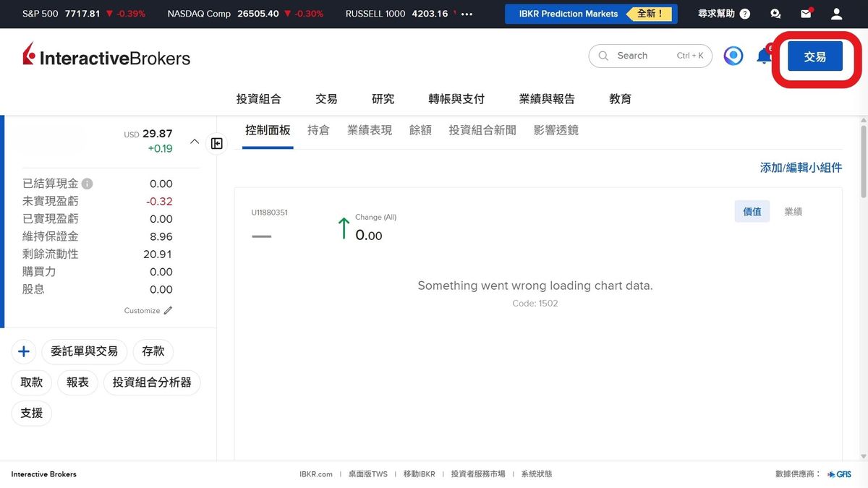Collapse the sidebar with the panel toggle icon
Screen dimensions: 868x488
click(216, 143)
